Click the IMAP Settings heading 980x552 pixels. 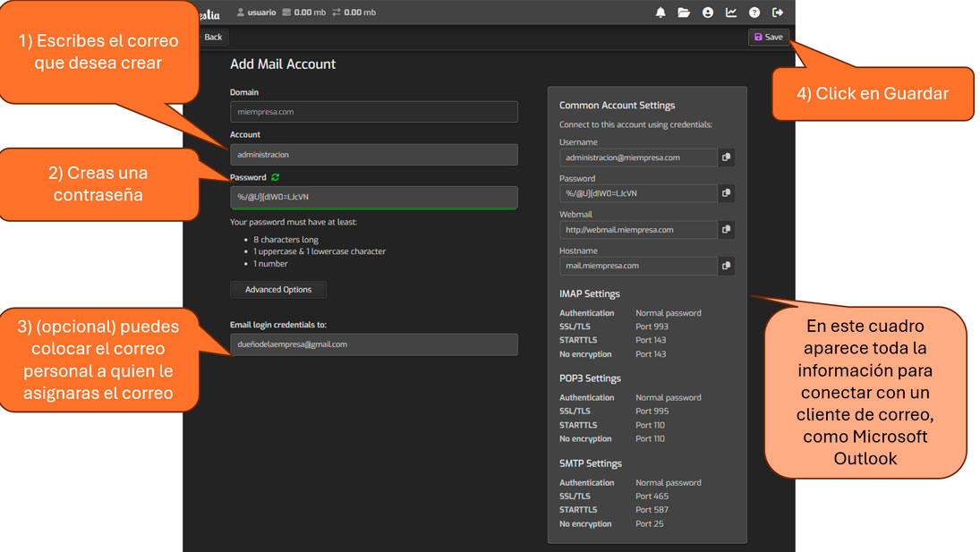click(590, 293)
